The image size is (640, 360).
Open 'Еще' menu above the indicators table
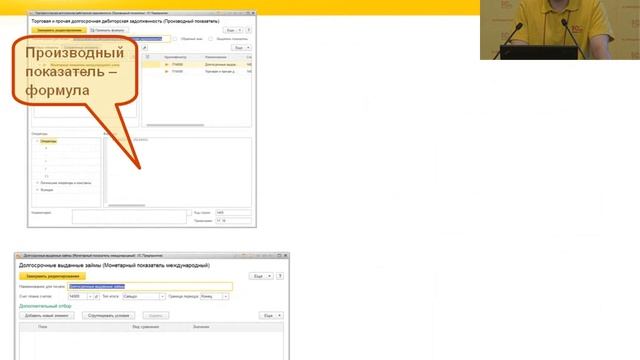(x=241, y=48)
